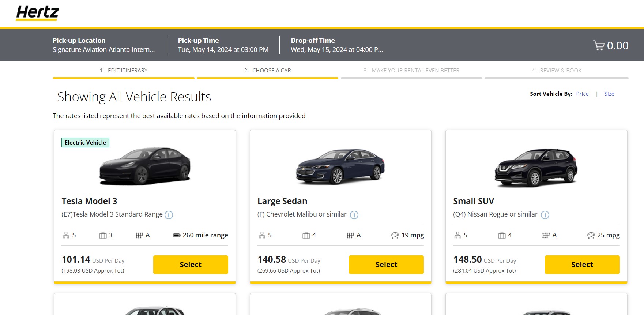Go to step 1 Edit Itinerary
644x315 pixels.
click(x=124, y=71)
